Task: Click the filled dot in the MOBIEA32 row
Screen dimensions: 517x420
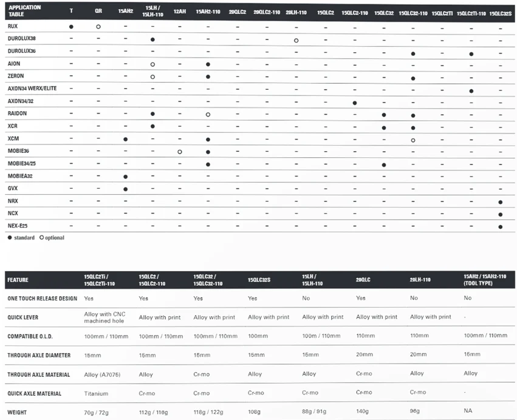Action: [x=125, y=177]
